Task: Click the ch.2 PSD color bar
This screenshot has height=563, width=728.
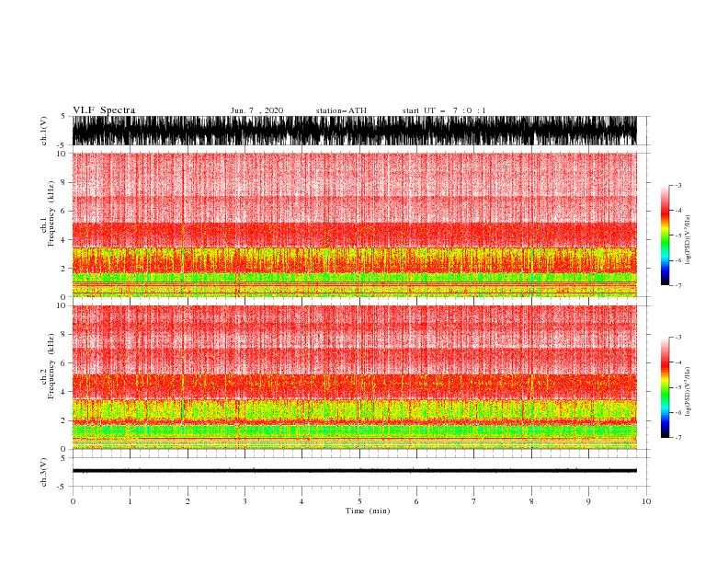Action: [x=665, y=387]
